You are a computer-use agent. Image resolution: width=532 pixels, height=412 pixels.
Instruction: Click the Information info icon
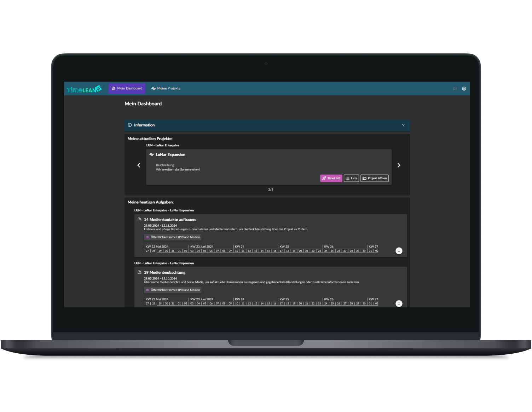(130, 125)
